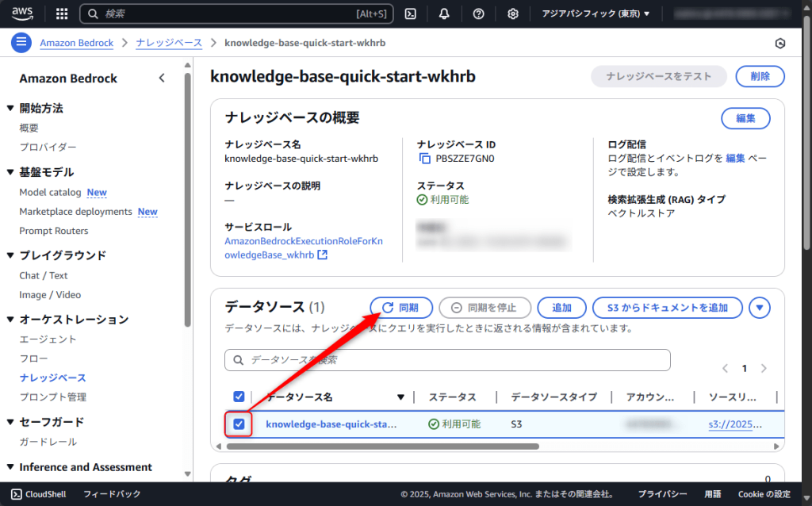Go to next page of data sources
Screen dimensions: 812x506
tap(764, 368)
